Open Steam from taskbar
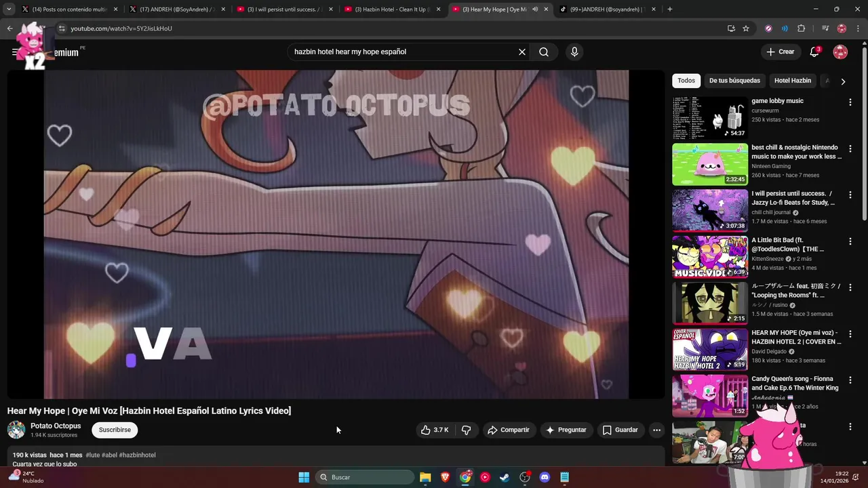 [505, 477]
